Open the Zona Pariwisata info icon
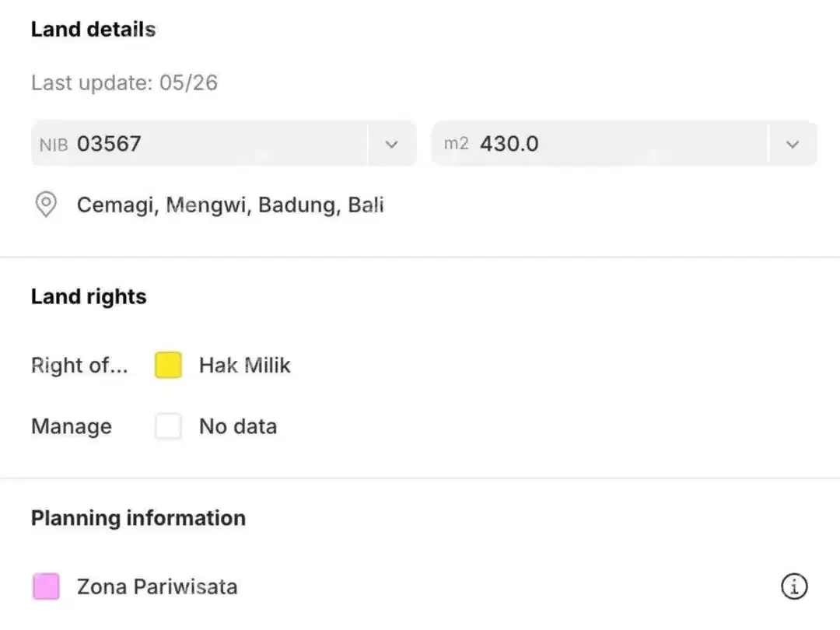 [794, 586]
